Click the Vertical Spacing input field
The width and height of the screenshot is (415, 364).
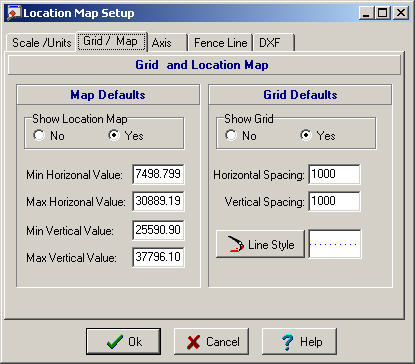(x=334, y=201)
